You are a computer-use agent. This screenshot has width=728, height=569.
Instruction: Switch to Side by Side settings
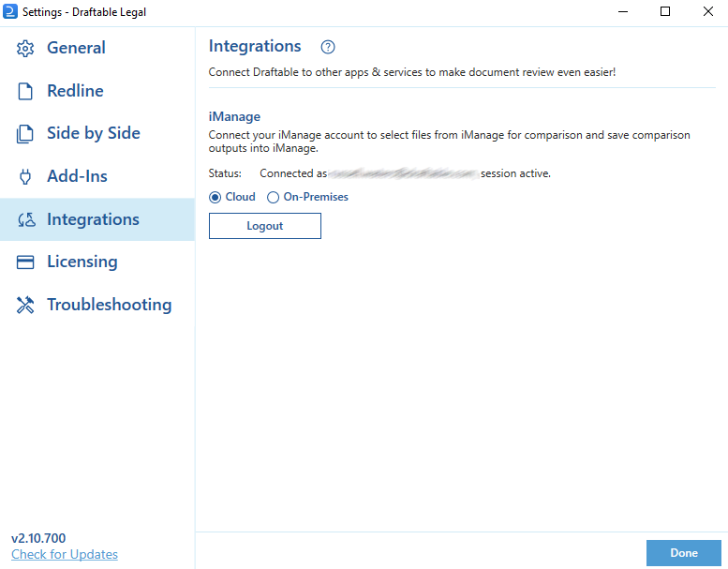[97, 133]
